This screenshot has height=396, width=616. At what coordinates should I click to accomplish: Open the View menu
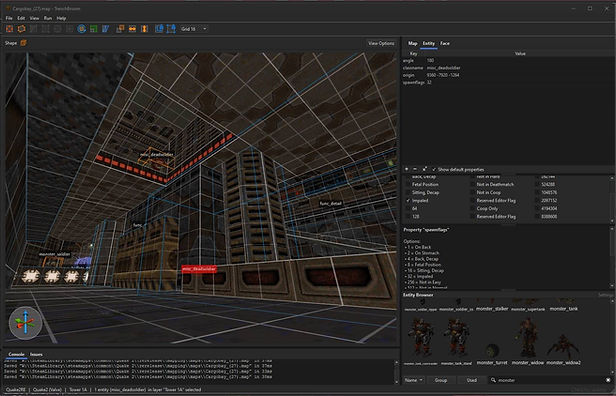pos(35,18)
